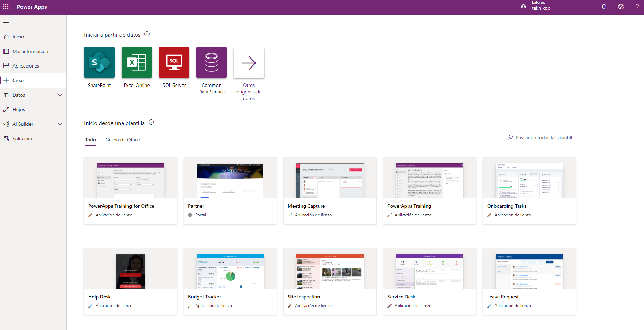Go to Inicio in the sidebar
Screen dimensions: 644x330
click(x=33, y=37)
